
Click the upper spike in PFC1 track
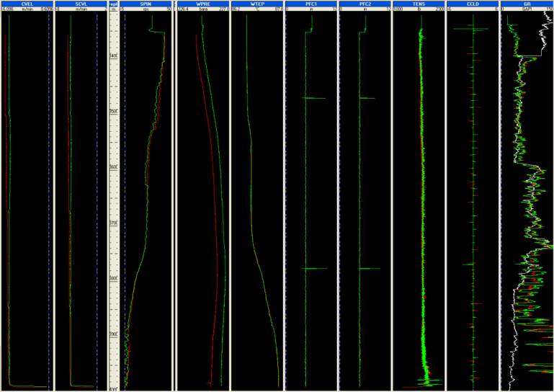(315, 98)
